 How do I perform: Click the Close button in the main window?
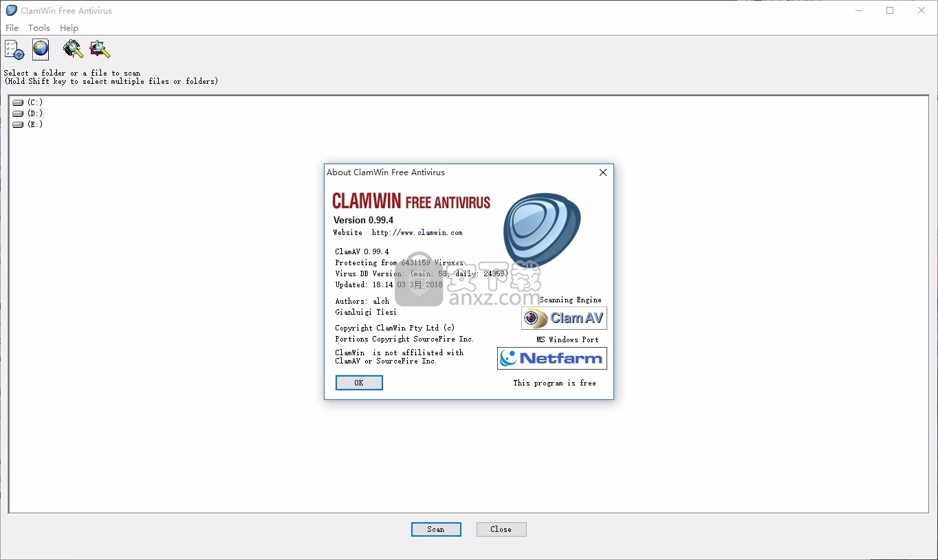pos(501,529)
